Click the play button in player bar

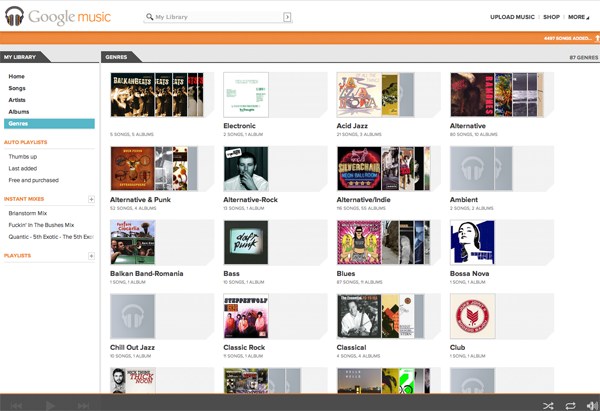(x=50, y=406)
